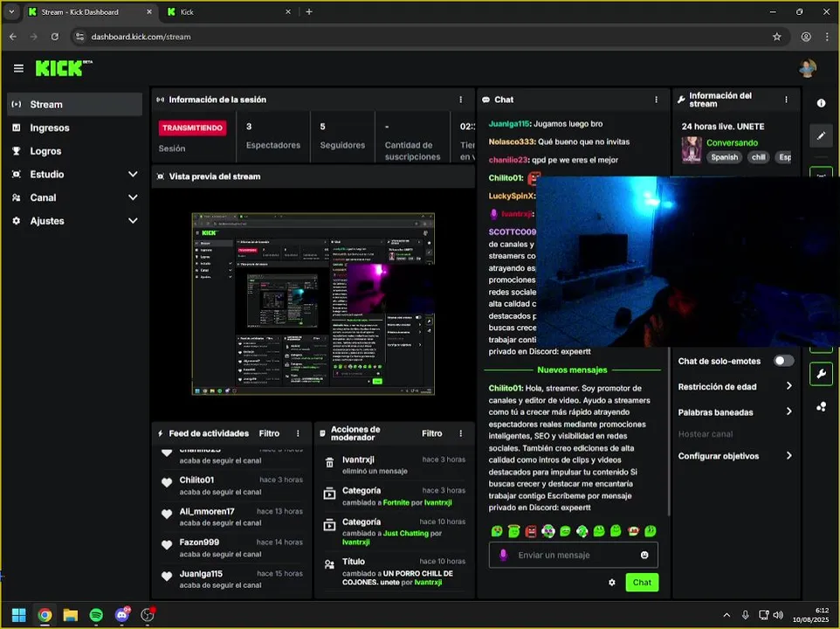Click Fazon999 in the activity feed
Screen dimensions: 840x629
[x=199, y=543]
